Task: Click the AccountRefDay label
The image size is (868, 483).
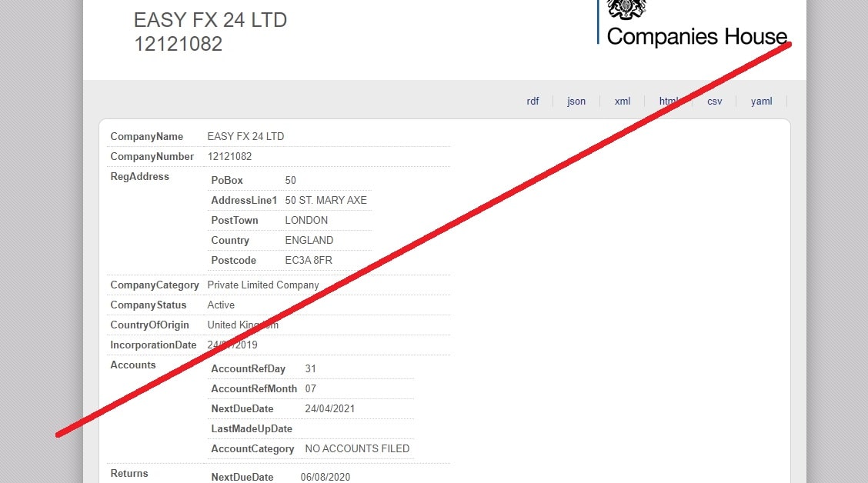Action: pos(248,369)
